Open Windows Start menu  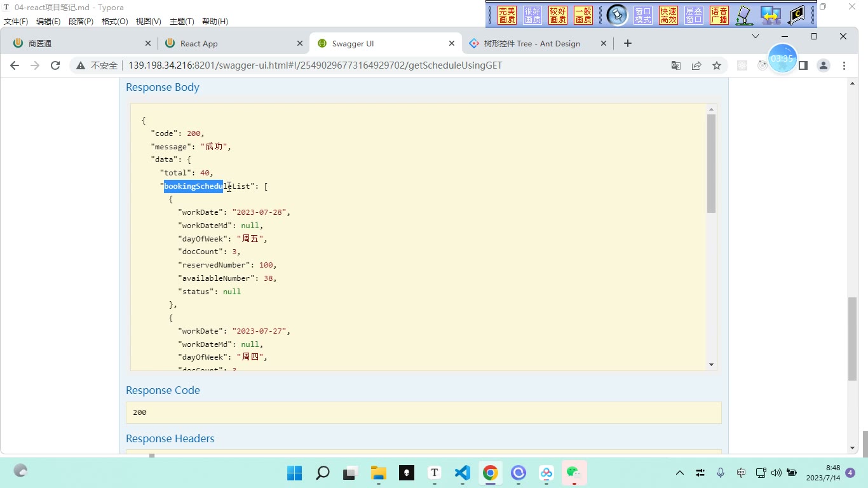coord(294,473)
